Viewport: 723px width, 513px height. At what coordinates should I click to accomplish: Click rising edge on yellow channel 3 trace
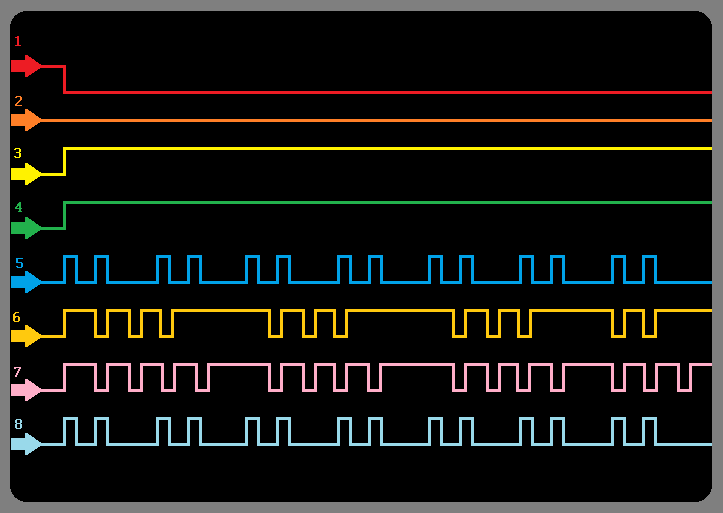tap(65, 161)
